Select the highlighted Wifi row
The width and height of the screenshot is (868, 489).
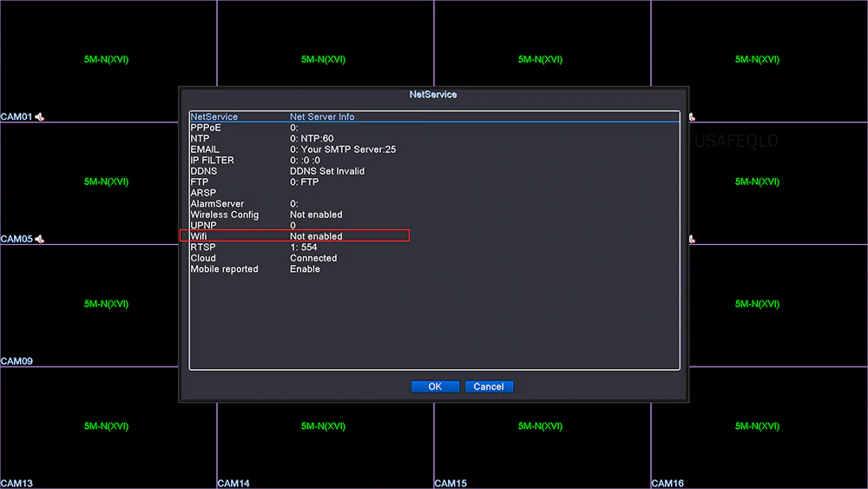tap(293, 236)
